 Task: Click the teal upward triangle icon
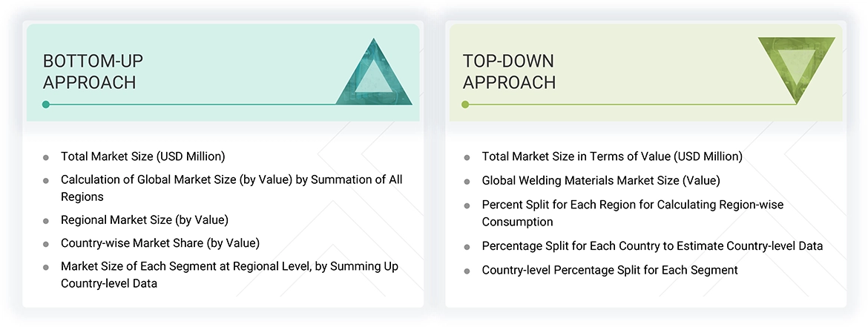[374, 76]
